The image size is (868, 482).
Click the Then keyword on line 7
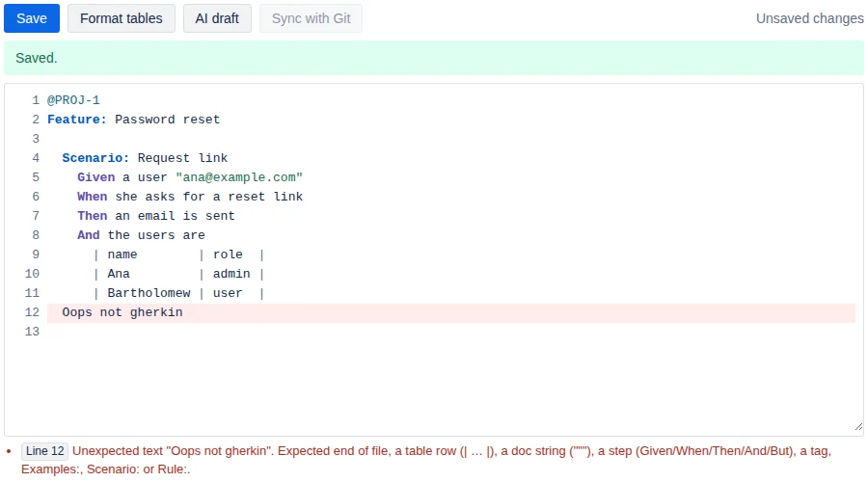coord(93,216)
